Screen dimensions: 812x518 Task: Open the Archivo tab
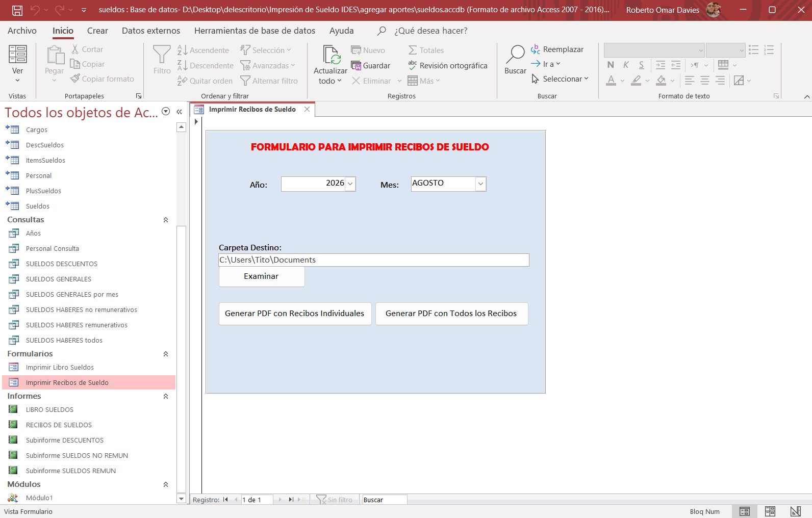pos(22,31)
